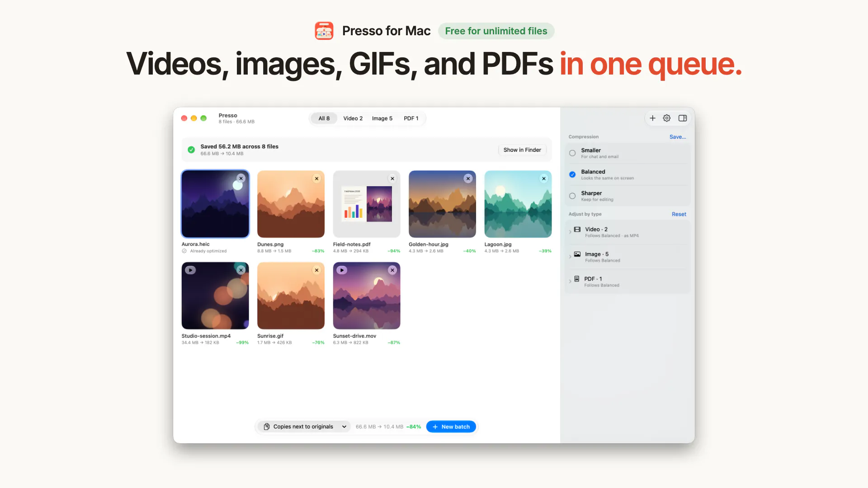
Task: Click the Save... link in Compression
Action: tap(678, 137)
